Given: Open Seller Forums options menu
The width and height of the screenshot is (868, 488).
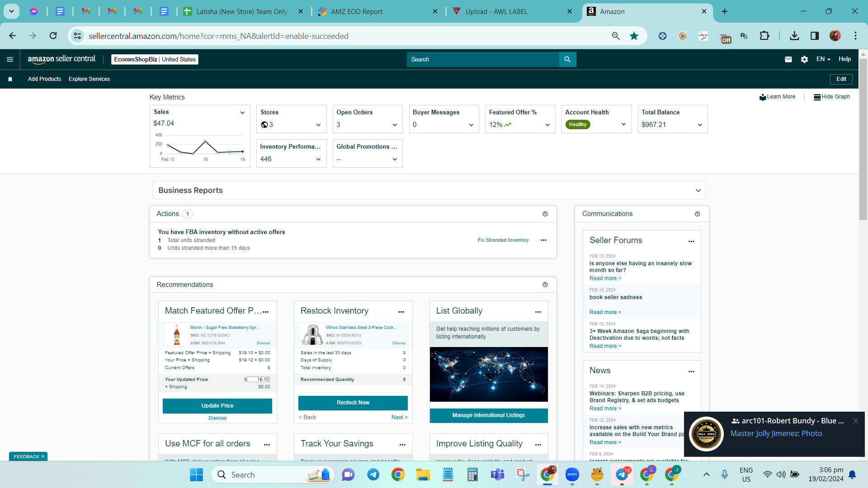Looking at the screenshot, I should [691, 241].
